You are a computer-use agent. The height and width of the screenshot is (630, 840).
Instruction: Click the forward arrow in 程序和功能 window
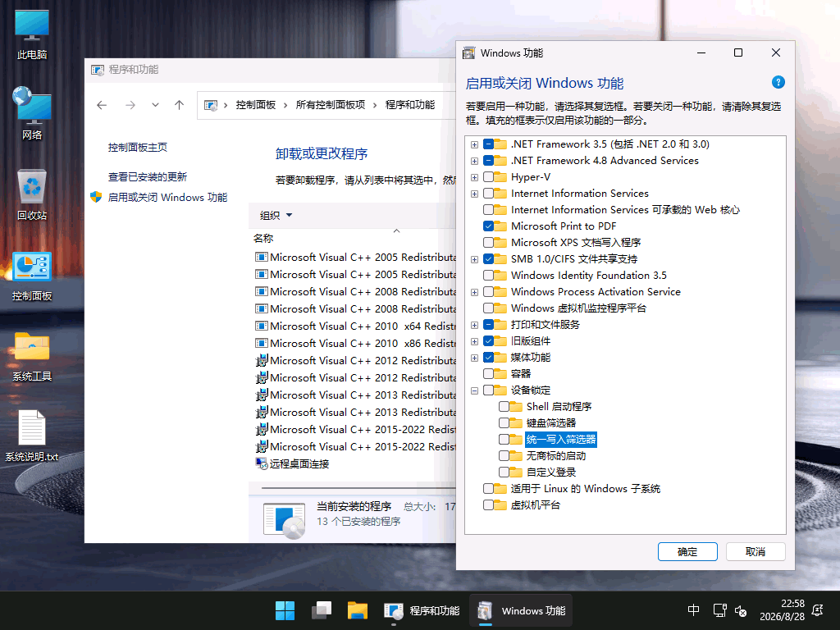click(x=130, y=105)
